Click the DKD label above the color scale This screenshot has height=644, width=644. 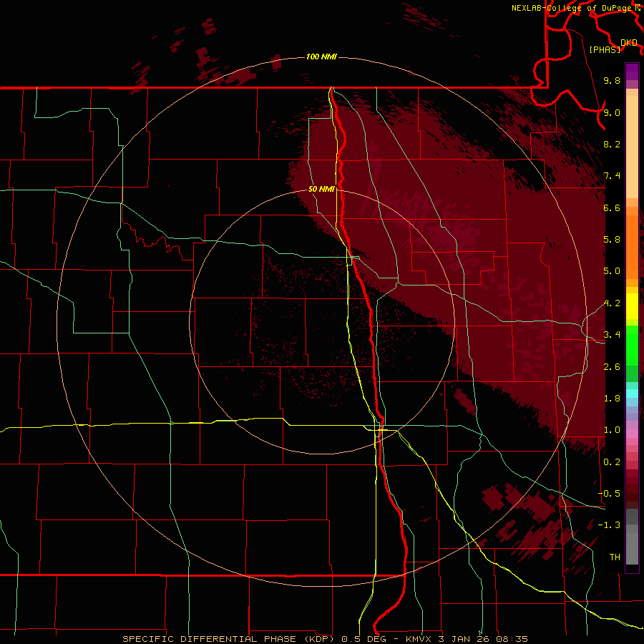629,42
